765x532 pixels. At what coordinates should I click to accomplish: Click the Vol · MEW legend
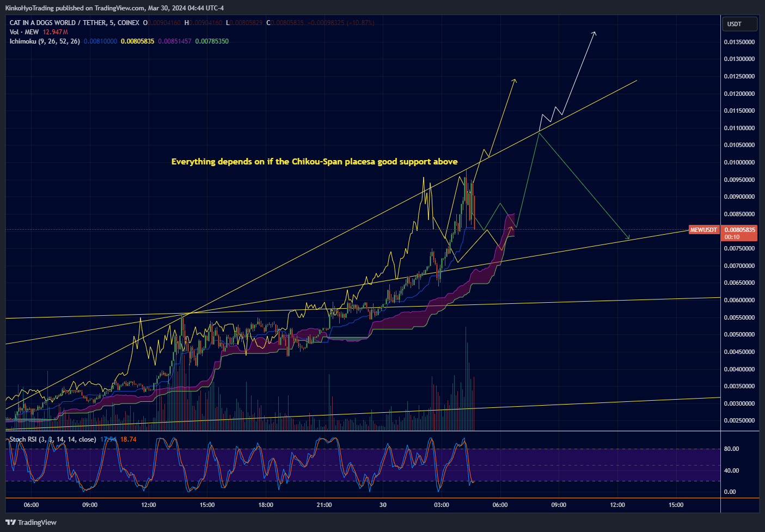point(24,32)
